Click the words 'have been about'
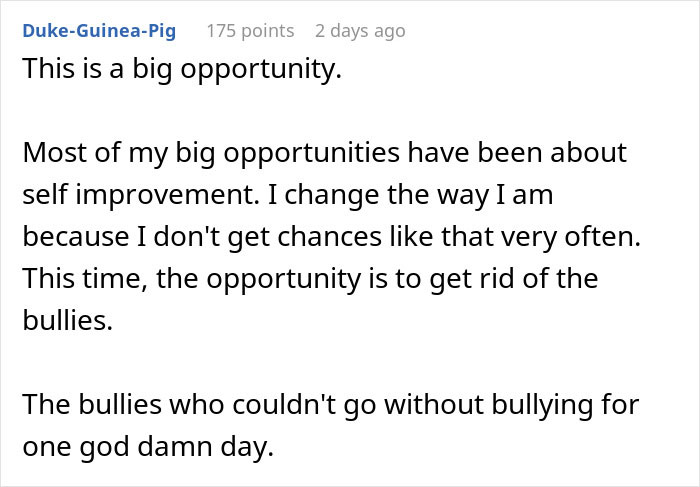Screen dimensions: 700x487 click(x=517, y=153)
